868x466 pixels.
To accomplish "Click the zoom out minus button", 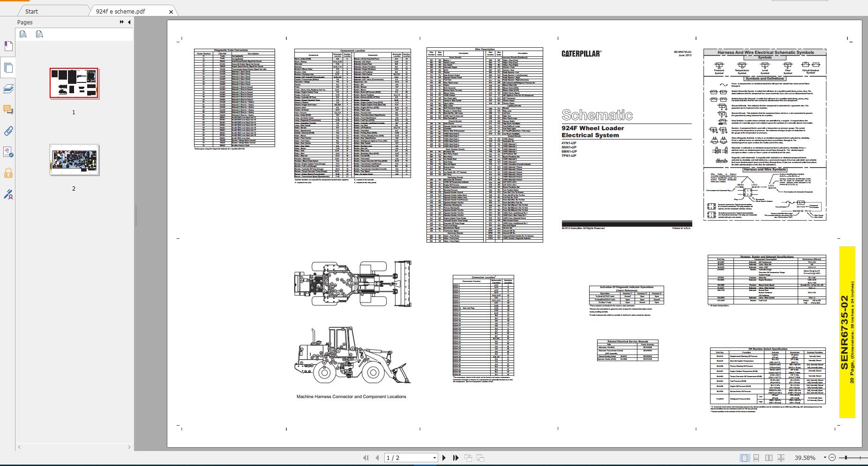I will click(x=832, y=458).
